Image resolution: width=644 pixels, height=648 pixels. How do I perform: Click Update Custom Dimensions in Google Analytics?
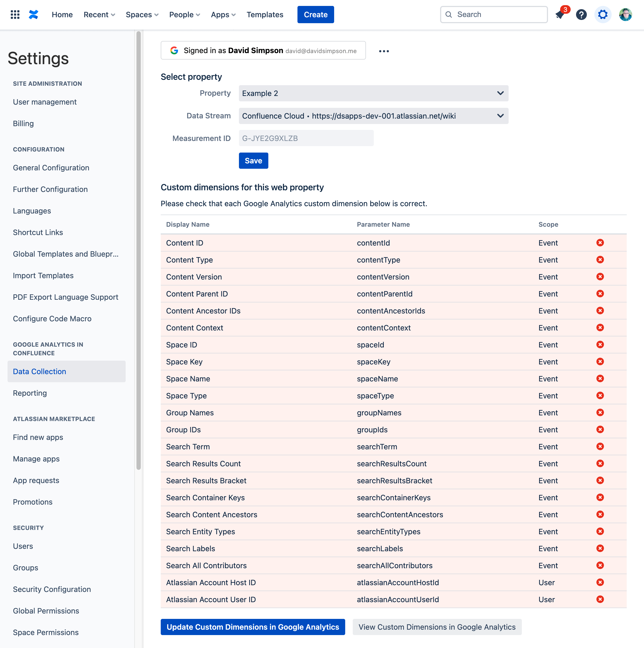click(253, 627)
